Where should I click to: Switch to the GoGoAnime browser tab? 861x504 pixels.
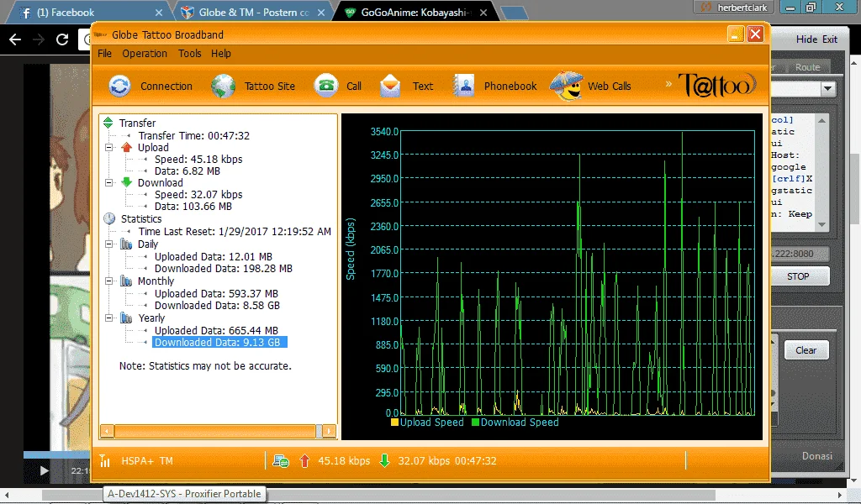[415, 12]
